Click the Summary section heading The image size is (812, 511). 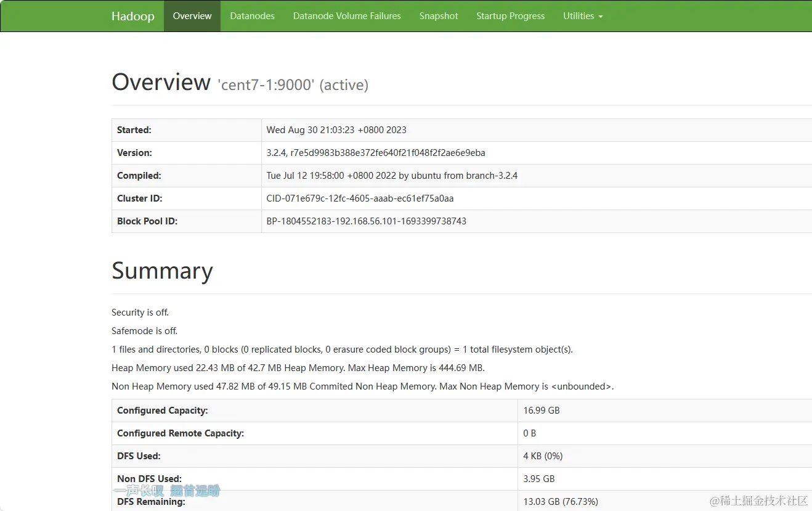162,271
